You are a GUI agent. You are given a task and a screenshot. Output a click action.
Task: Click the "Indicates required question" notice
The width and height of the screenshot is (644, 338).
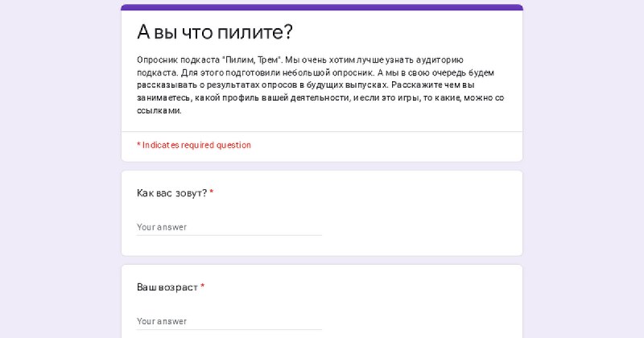194,145
